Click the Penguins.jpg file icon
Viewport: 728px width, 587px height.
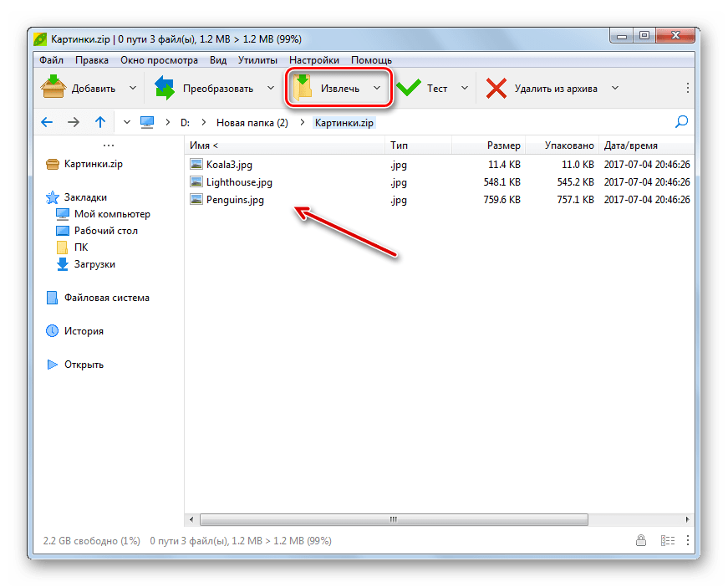click(196, 199)
